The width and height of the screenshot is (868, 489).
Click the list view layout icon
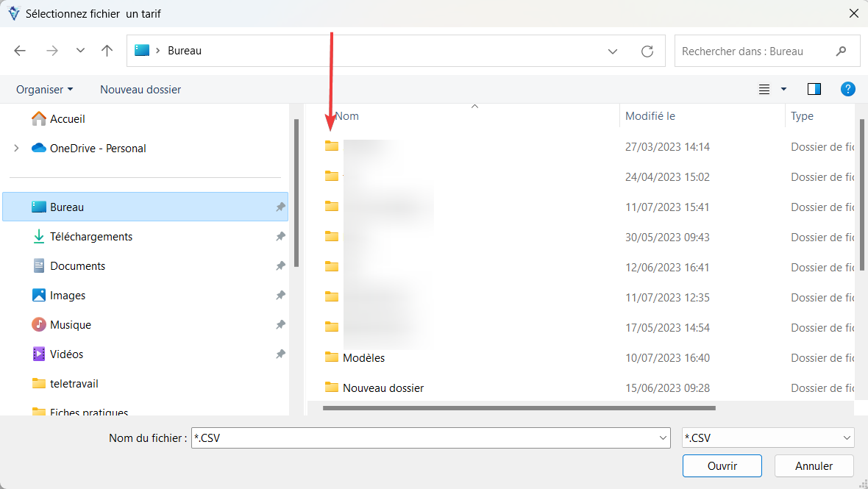(765, 89)
